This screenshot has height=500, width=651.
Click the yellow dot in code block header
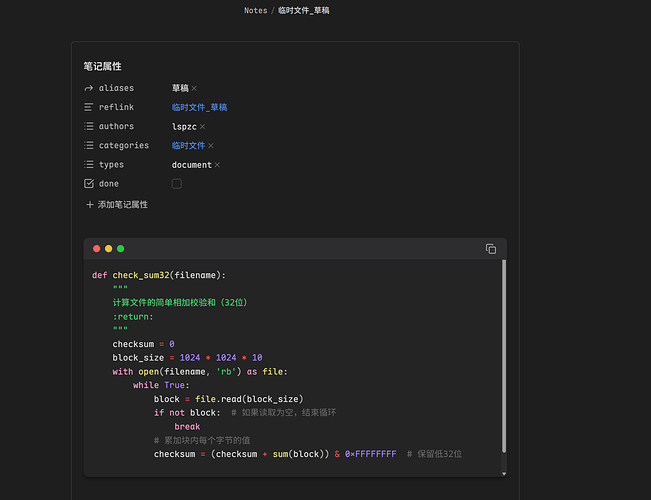[x=108, y=249]
